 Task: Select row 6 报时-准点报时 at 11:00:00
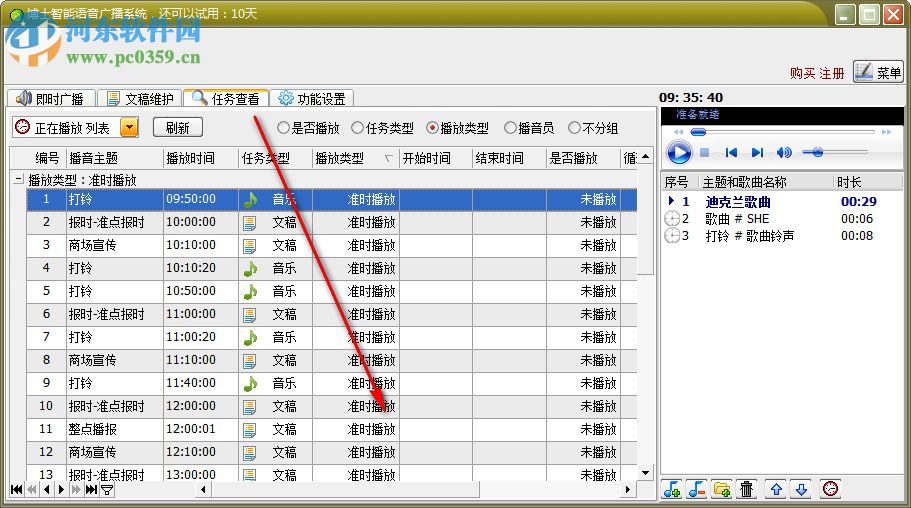(332, 314)
